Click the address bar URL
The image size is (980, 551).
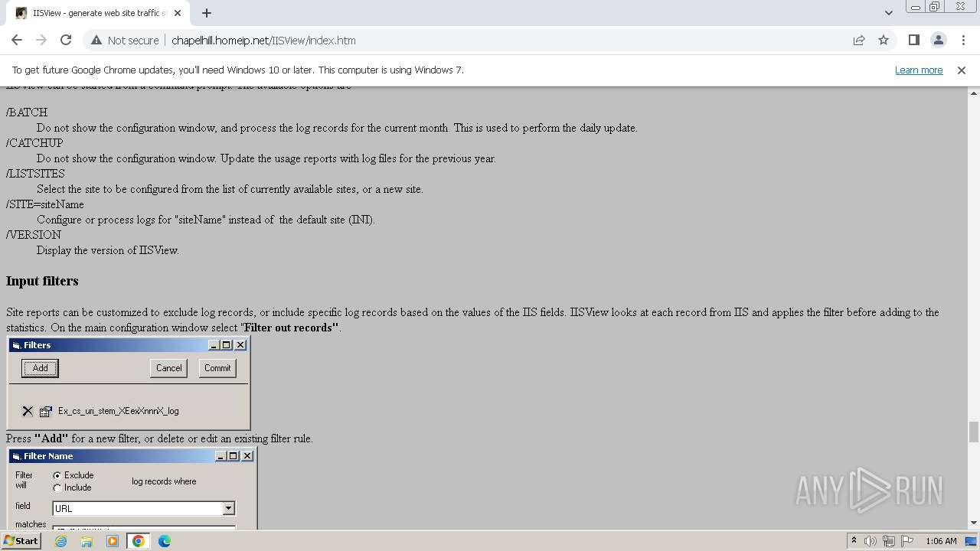[263, 41]
